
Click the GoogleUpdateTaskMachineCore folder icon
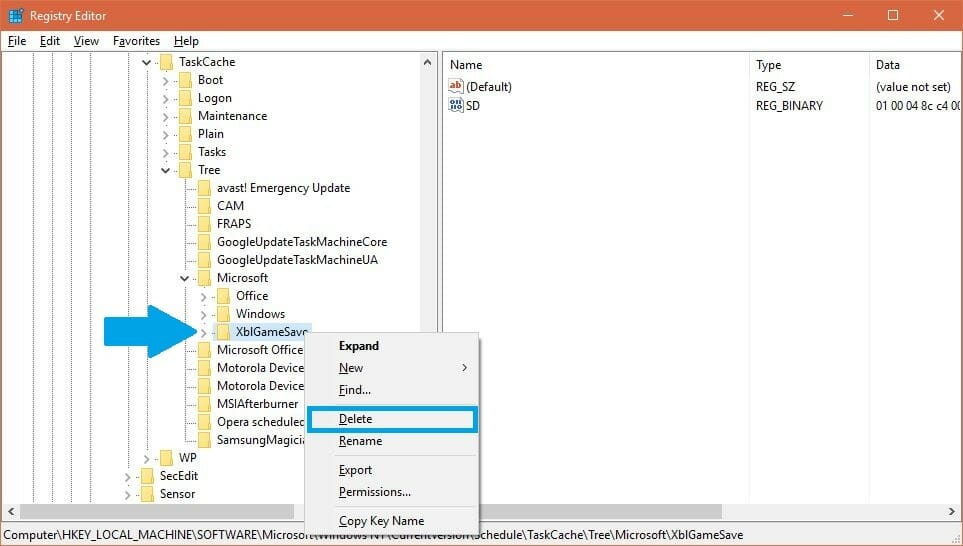pyautogui.click(x=205, y=242)
